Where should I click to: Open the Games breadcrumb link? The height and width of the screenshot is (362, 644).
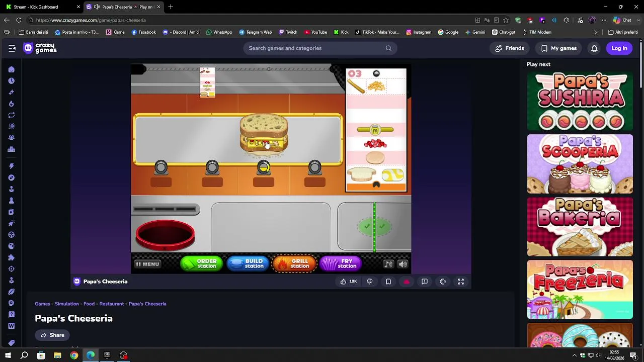point(42,304)
